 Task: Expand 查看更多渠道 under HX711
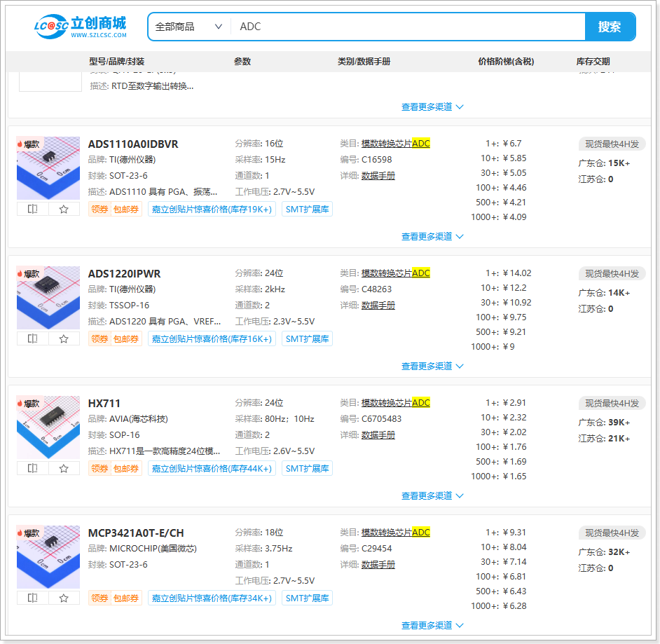(432, 496)
